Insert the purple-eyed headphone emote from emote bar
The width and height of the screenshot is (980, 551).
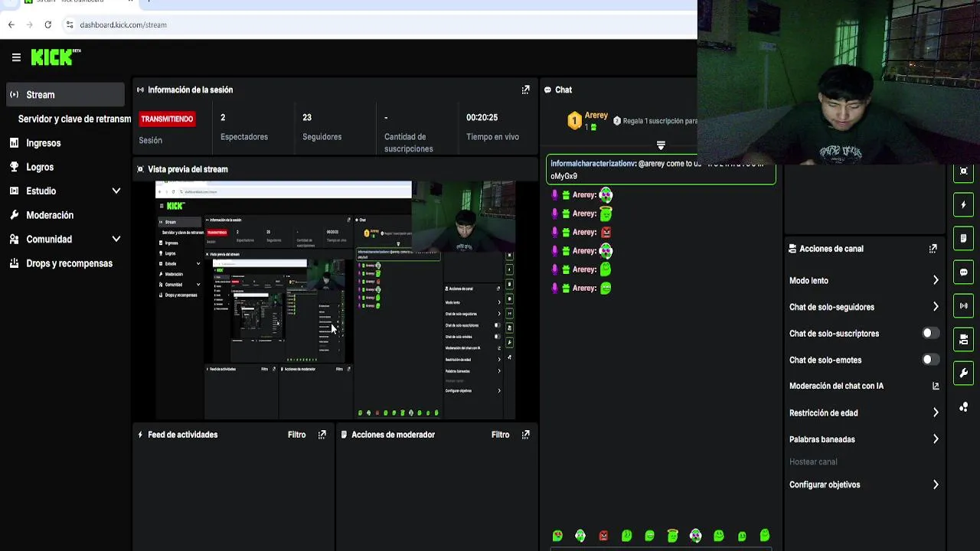695,536
